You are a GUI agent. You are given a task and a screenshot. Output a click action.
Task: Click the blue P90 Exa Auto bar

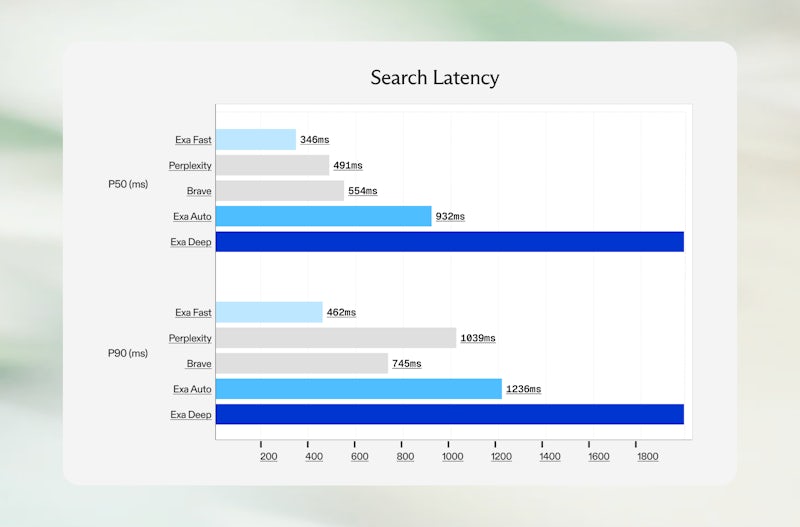pyautogui.click(x=358, y=389)
